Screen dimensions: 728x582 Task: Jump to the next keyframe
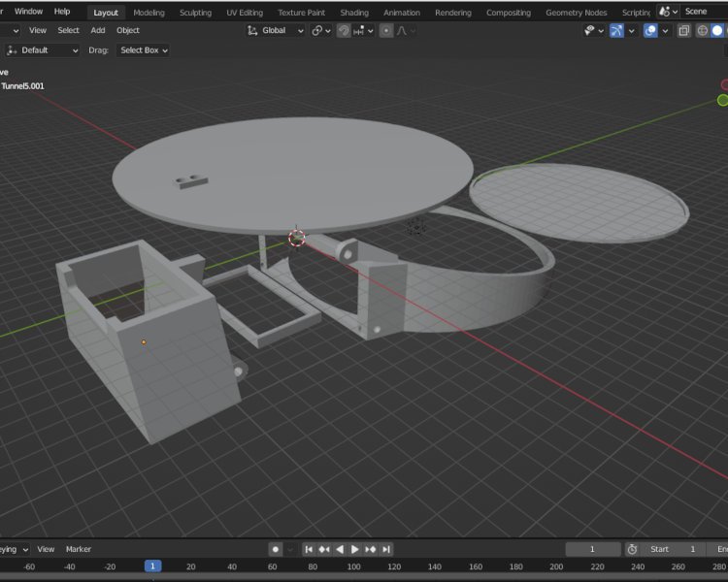(371, 549)
